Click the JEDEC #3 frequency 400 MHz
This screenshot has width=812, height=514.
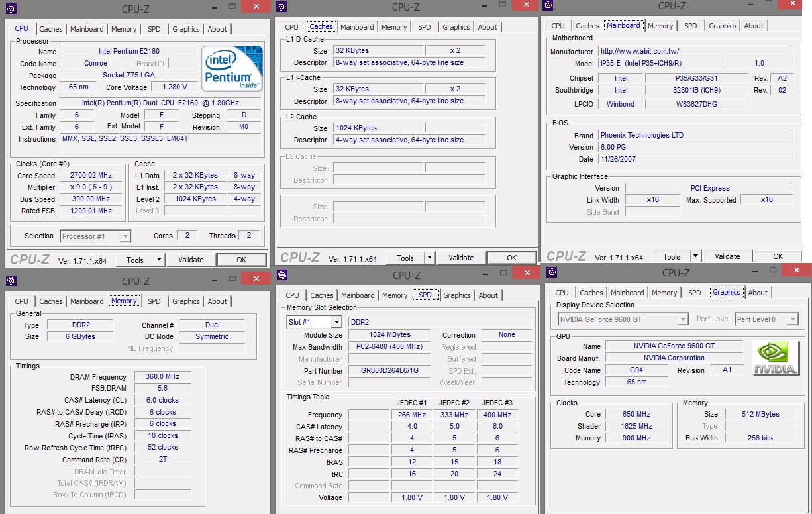[x=497, y=415]
